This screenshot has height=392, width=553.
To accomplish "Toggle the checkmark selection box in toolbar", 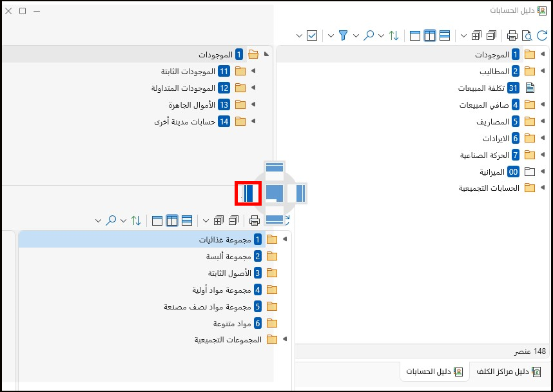I will [312, 35].
